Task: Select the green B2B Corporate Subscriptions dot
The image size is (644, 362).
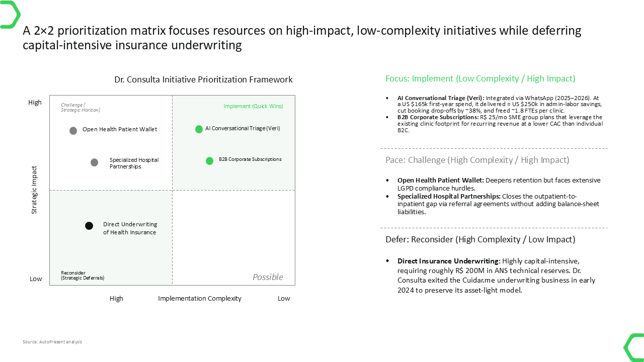Action: pyautogui.click(x=209, y=161)
